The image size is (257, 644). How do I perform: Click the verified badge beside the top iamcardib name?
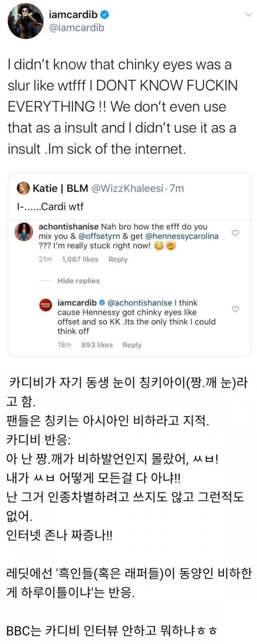pyautogui.click(x=105, y=15)
